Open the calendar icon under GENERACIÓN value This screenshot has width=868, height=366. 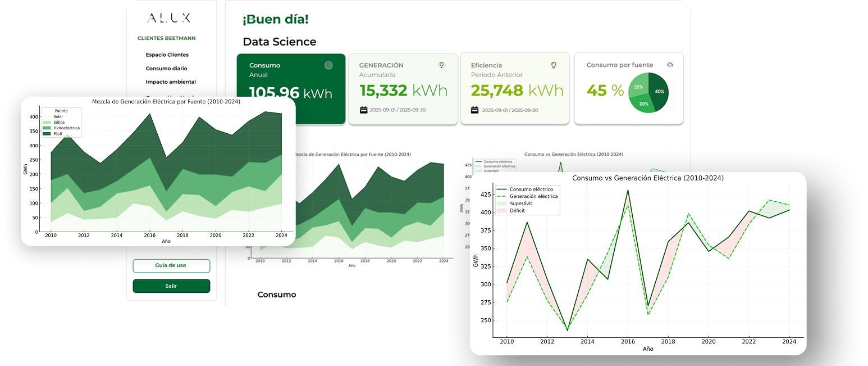coord(363,110)
